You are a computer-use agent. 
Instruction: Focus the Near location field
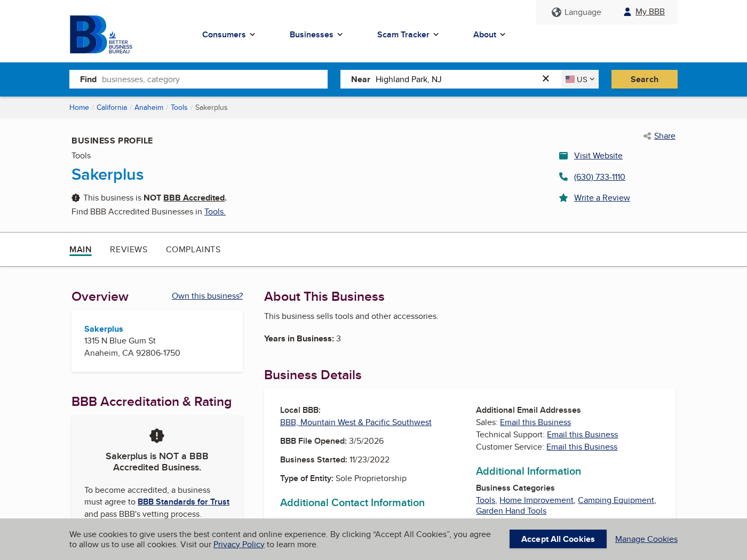[451, 79]
